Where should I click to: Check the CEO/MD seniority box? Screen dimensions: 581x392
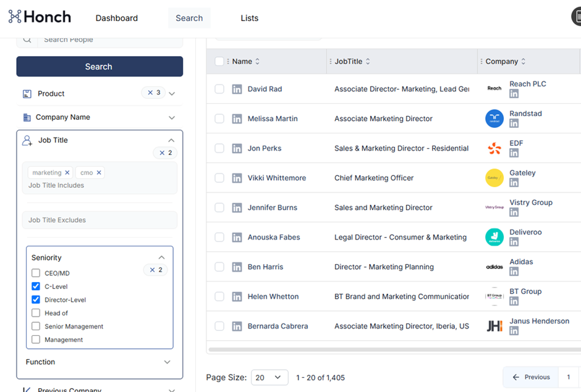pos(36,273)
